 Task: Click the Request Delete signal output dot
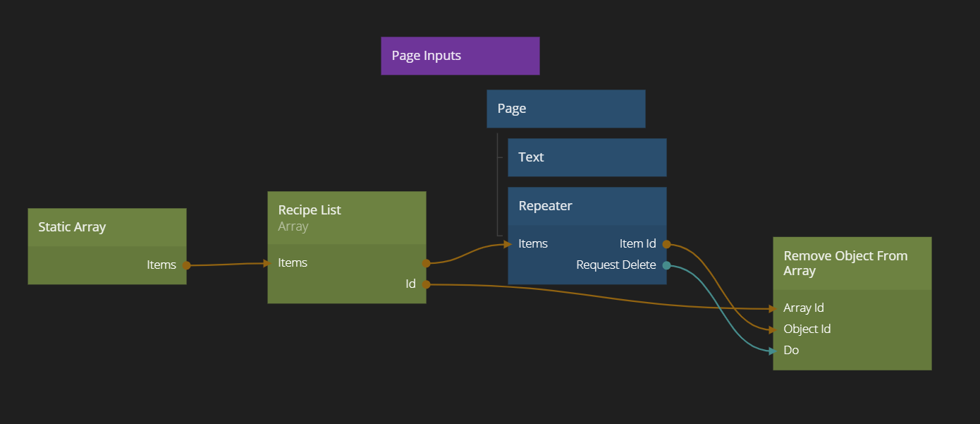point(666,265)
